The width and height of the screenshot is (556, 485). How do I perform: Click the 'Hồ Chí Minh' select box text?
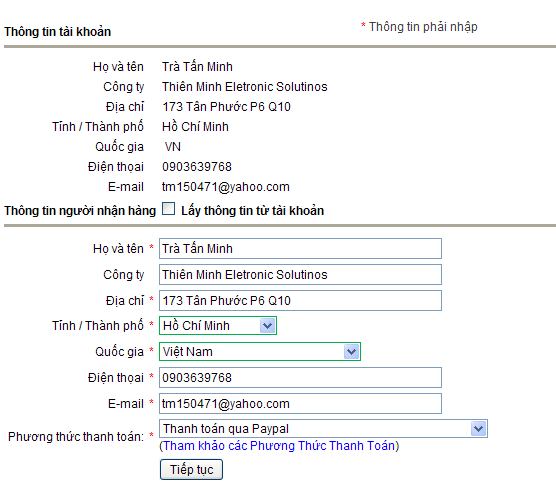pyautogui.click(x=196, y=325)
